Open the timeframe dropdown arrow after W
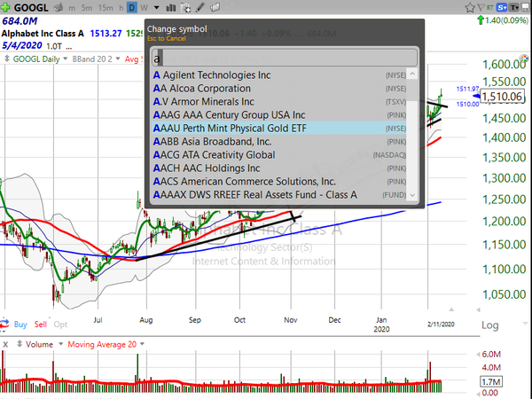This screenshot has width=532, height=399. pyautogui.click(x=156, y=7)
